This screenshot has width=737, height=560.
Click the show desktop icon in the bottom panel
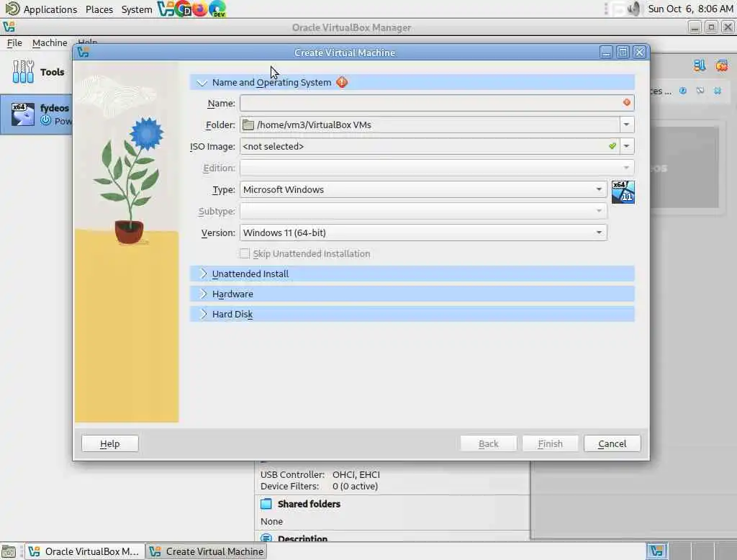tap(9, 551)
